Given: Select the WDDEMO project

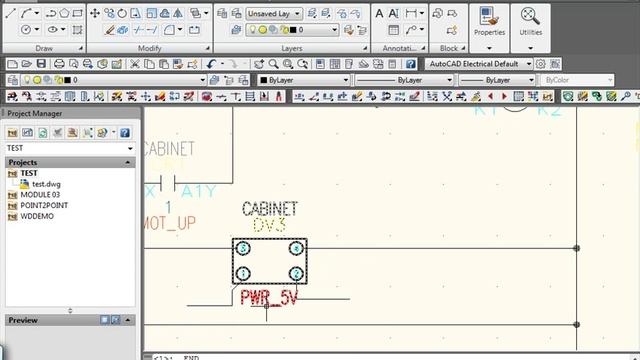Looking at the screenshot, I should coord(37,216).
